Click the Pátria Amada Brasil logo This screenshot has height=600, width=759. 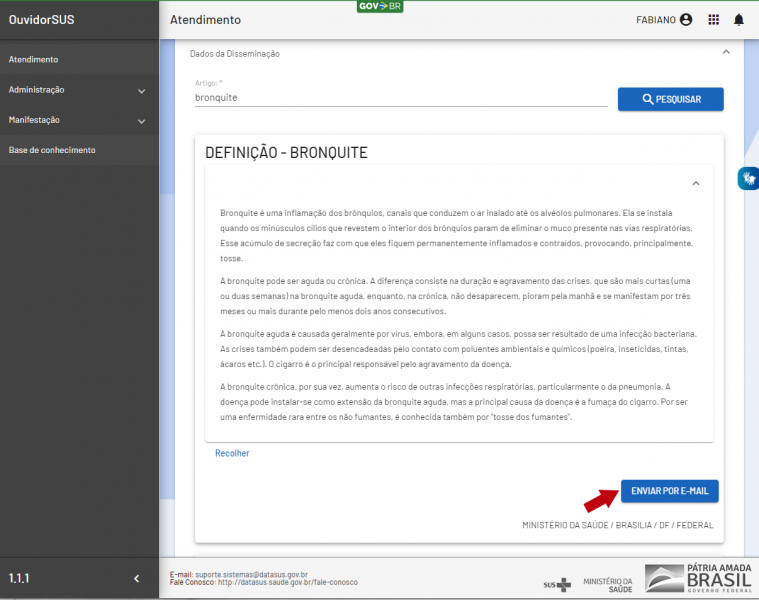pyautogui.click(x=698, y=579)
